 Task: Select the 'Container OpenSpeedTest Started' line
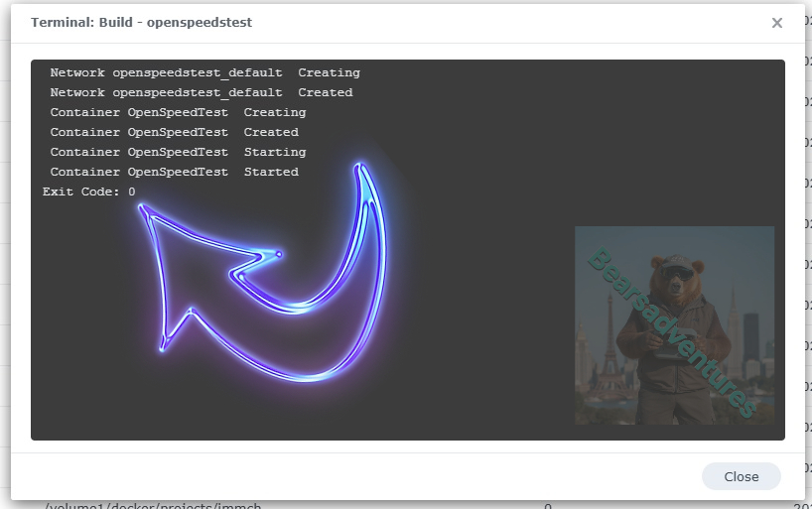[174, 172]
